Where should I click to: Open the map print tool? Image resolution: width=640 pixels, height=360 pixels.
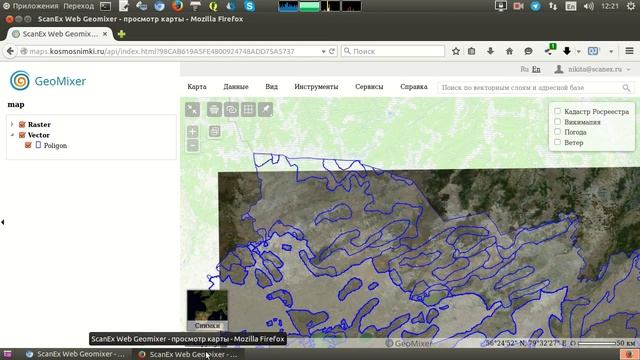coord(214,109)
